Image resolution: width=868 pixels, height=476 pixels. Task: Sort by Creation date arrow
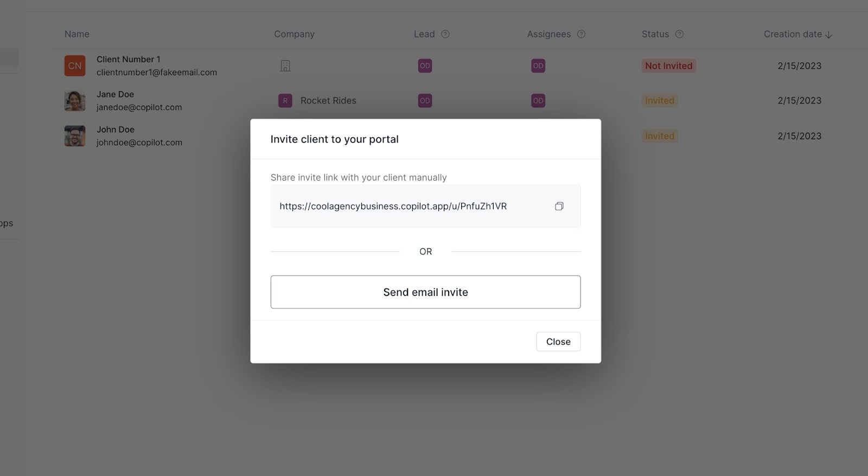(x=828, y=35)
